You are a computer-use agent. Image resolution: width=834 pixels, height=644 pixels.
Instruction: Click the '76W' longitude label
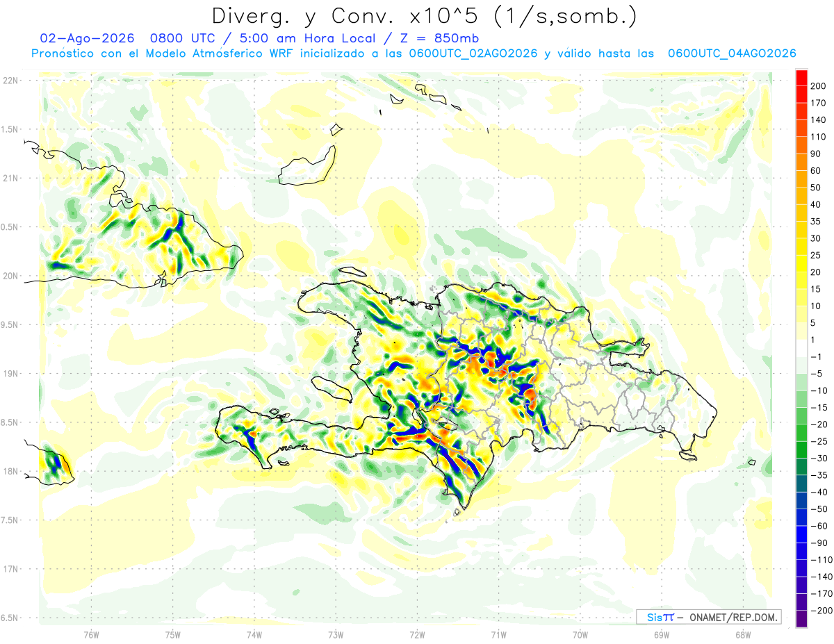coord(91,634)
